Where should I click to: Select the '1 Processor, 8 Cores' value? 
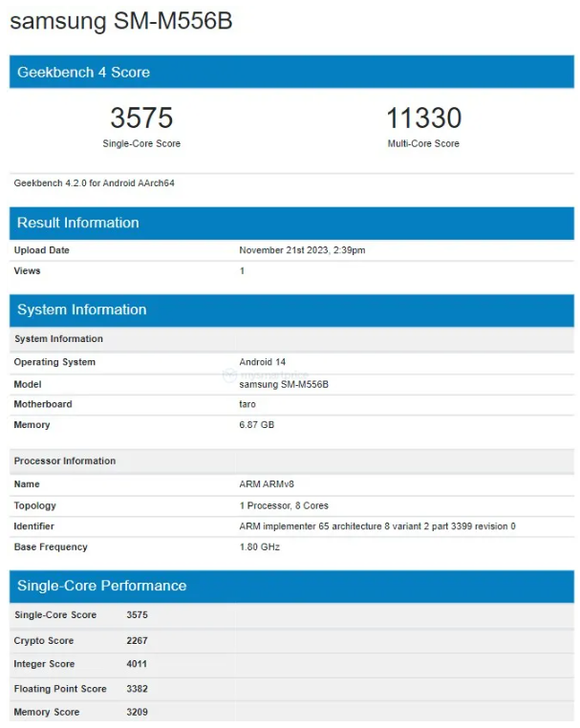[284, 505]
